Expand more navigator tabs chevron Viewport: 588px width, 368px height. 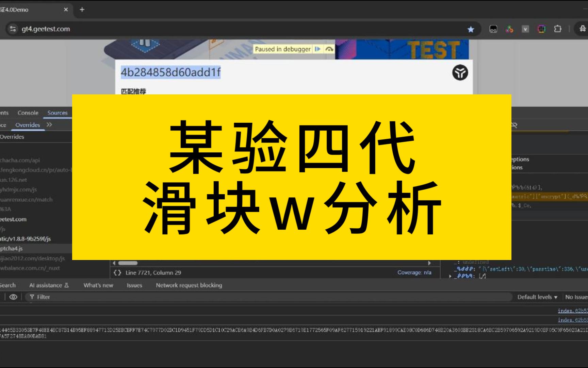pos(49,125)
